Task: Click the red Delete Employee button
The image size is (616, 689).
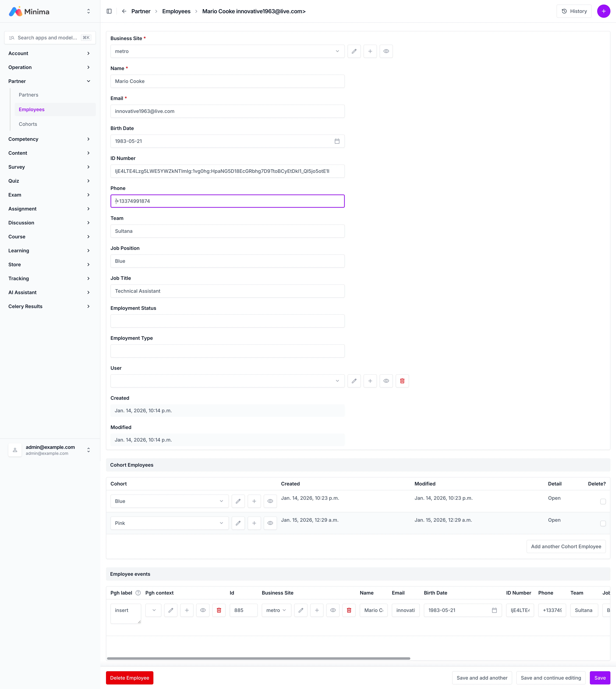Action: pos(129,678)
